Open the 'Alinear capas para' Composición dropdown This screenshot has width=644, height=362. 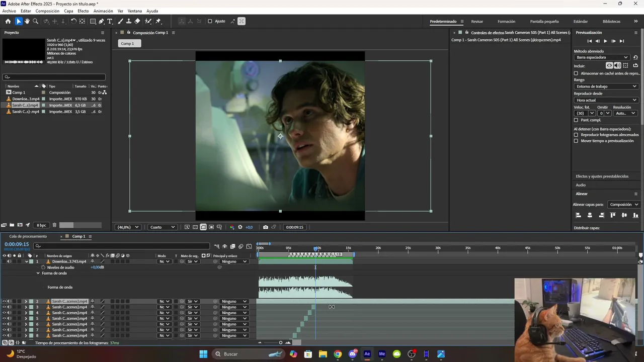pyautogui.click(x=624, y=205)
